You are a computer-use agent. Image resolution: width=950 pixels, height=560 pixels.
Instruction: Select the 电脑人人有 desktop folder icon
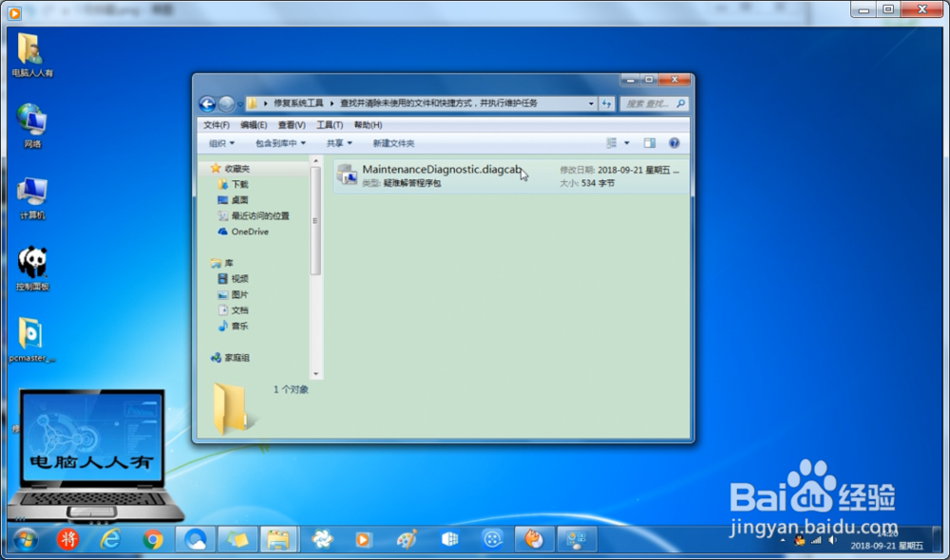(31, 56)
